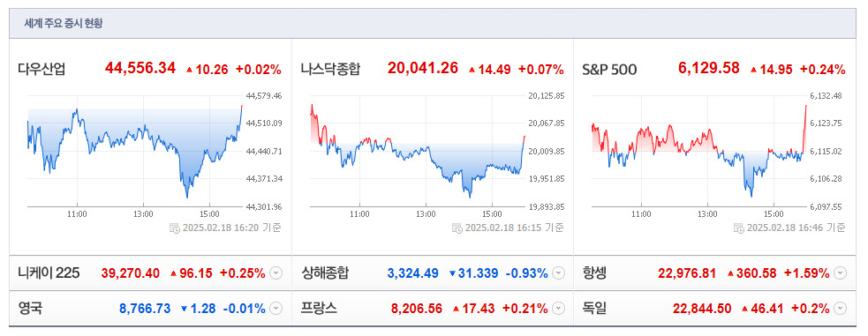Expand the 영국 dropdown arrow
The width and height of the screenshot is (868, 336).
point(275,309)
